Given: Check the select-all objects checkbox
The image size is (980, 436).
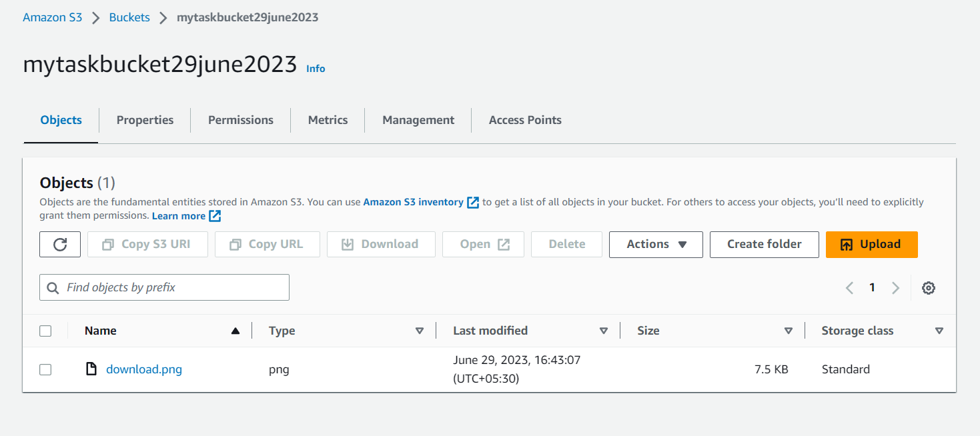Looking at the screenshot, I should (45, 330).
